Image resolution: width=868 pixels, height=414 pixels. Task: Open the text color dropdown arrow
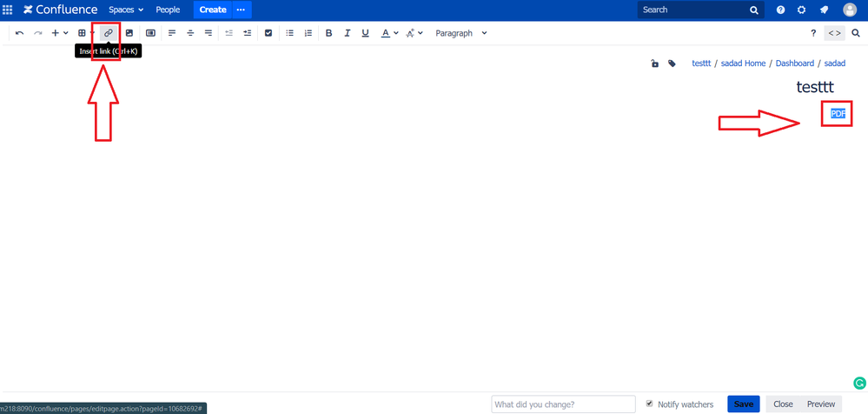coord(396,33)
